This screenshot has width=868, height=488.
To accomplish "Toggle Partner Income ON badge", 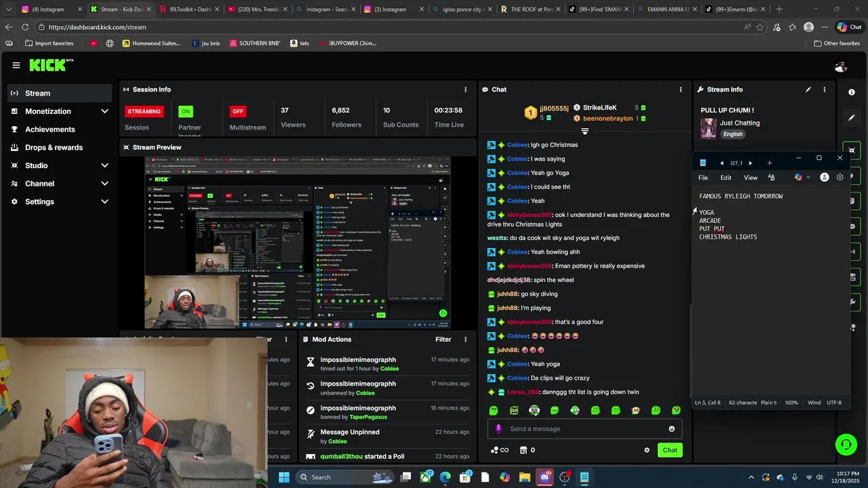I will [x=186, y=111].
